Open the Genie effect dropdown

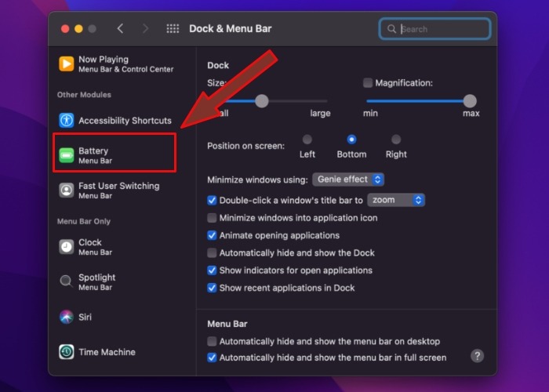(x=348, y=180)
